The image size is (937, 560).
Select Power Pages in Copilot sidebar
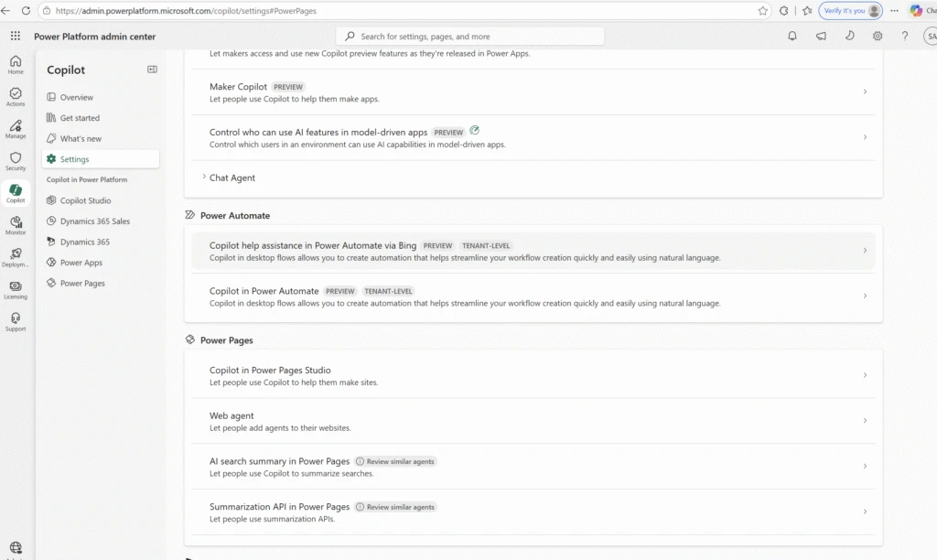click(x=82, y=284)
